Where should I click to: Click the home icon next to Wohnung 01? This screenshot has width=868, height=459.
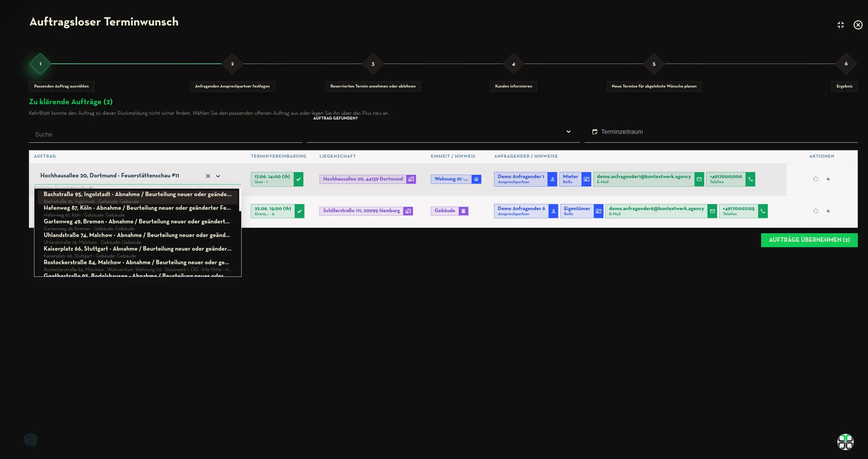[x=476, y=179]
